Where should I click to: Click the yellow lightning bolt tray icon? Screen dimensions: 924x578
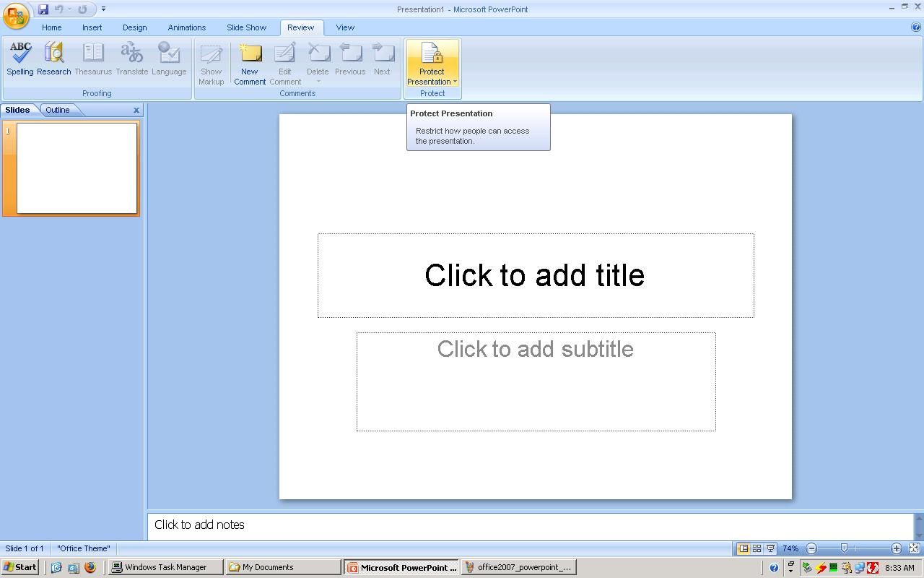(820, 568)
